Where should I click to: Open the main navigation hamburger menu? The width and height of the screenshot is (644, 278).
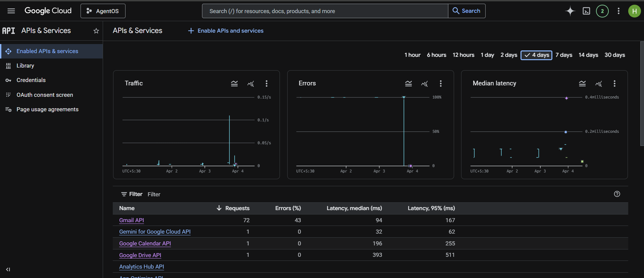click(11, 11)
